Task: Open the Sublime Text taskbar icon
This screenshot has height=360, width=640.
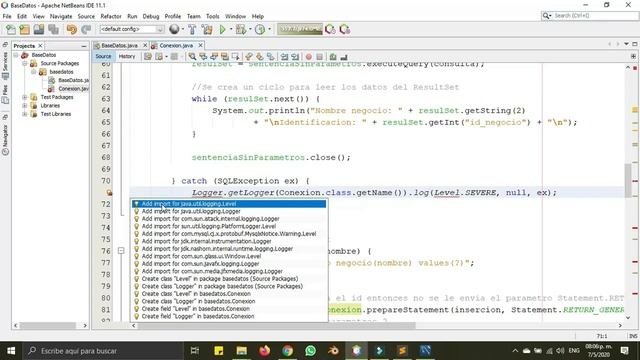Action: click(x=402, y=351)
